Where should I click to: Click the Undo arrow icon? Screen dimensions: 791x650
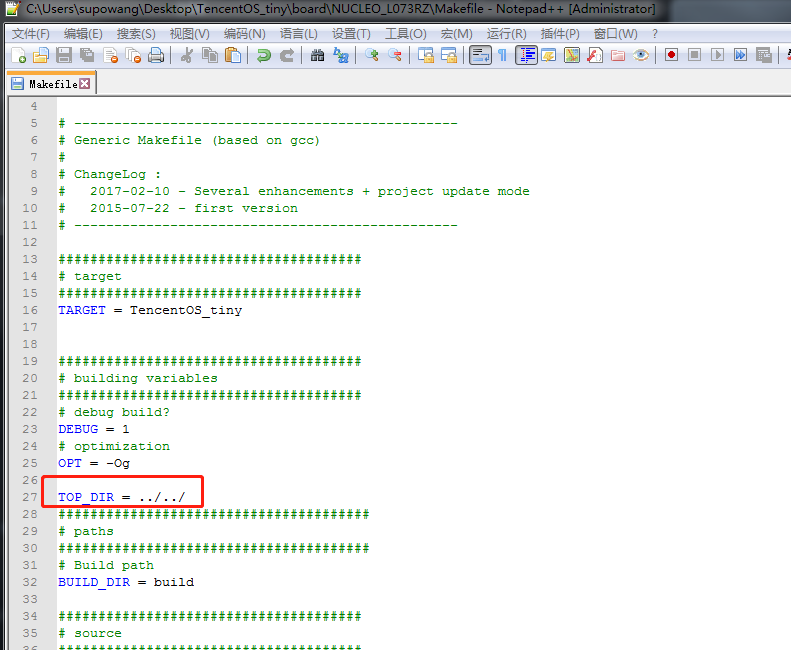click(x=264, y=56)
